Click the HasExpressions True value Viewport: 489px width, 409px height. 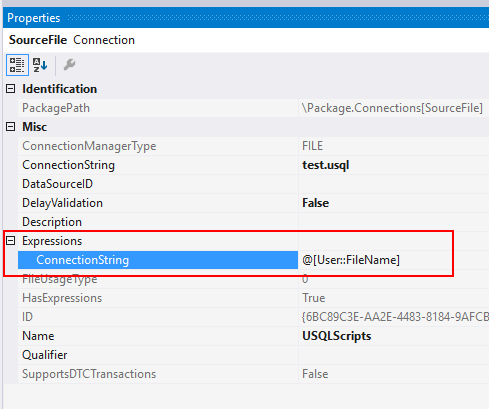(x=313, y=298)
